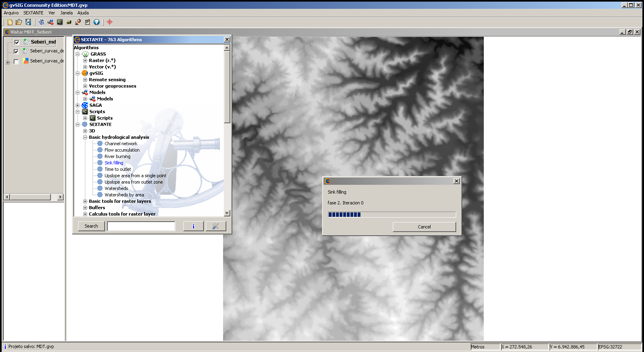The width and height of the screenshot is (644, 352).
Task: Select Upslope area from outlet zone
Action: (x=134, y=182)
